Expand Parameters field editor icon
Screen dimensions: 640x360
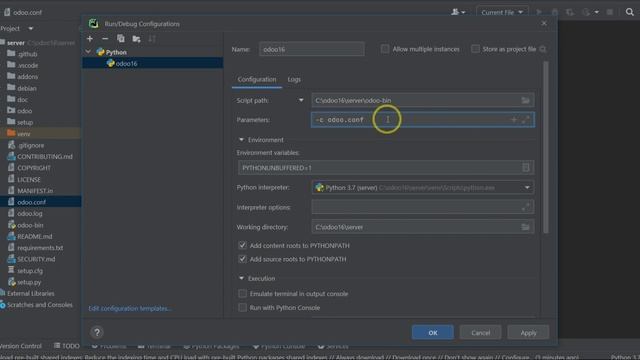click(x=526, y=120)
